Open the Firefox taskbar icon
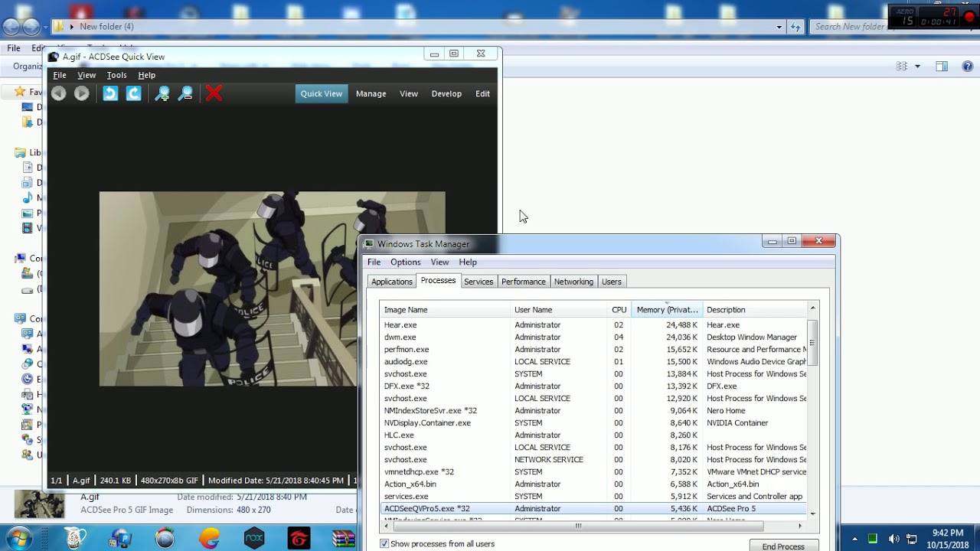Image resolution: width=980 pixels, height=551 pixels. pos(209,539)
